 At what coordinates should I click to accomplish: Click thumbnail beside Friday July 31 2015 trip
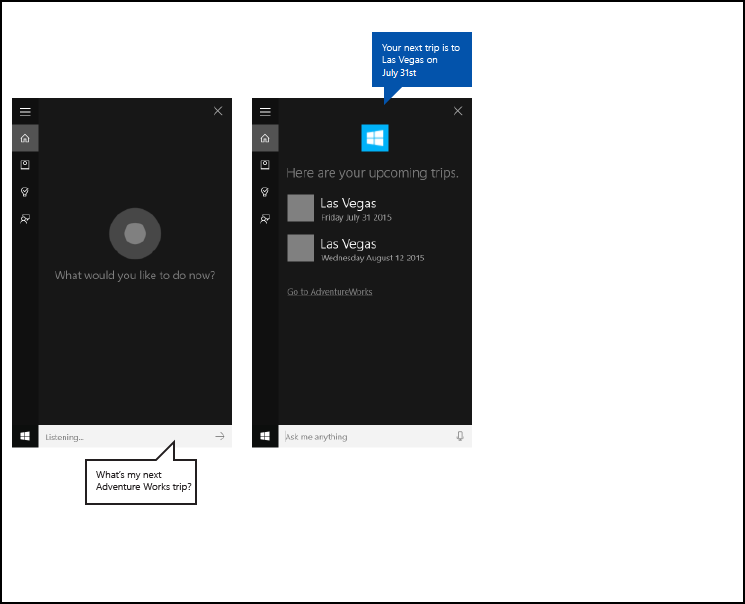pos(301,208)
